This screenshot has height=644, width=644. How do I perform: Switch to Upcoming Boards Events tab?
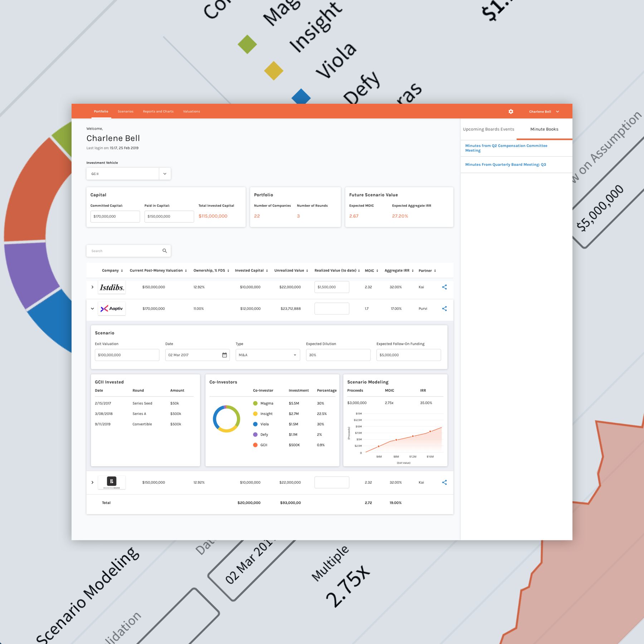point(488,129)
